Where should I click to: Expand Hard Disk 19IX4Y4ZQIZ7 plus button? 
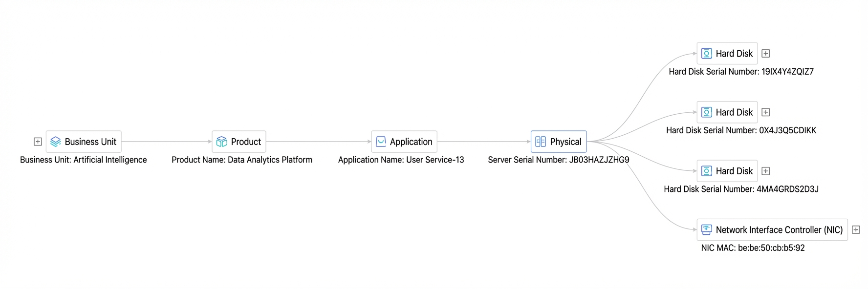pyautogui.click(x=766, y=53)
